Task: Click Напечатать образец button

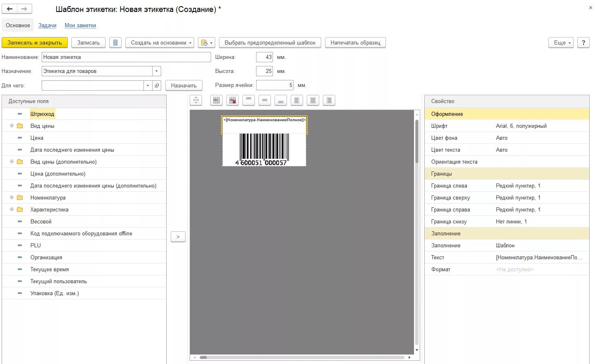Action: pyautogui.click(x=355, y=42)
